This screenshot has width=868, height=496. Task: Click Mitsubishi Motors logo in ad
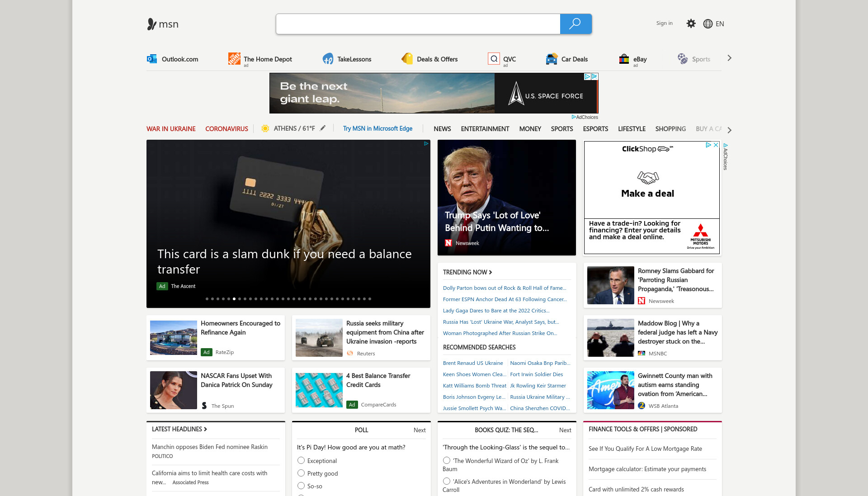pyautogui.click(x=701, y=236)
